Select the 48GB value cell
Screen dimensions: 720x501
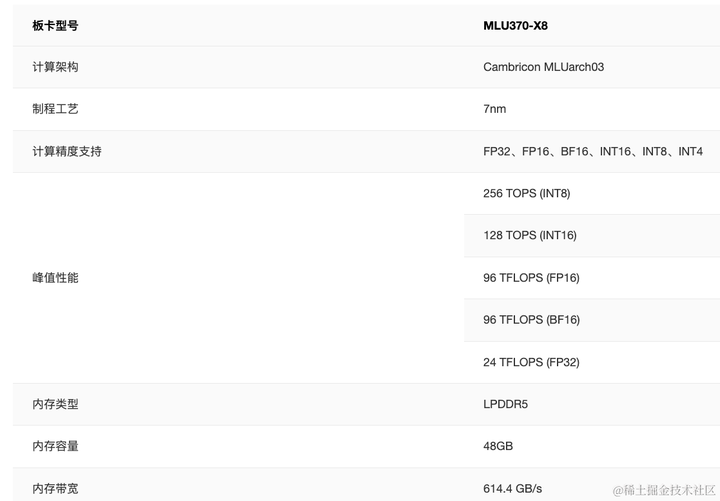coord(498,446)
